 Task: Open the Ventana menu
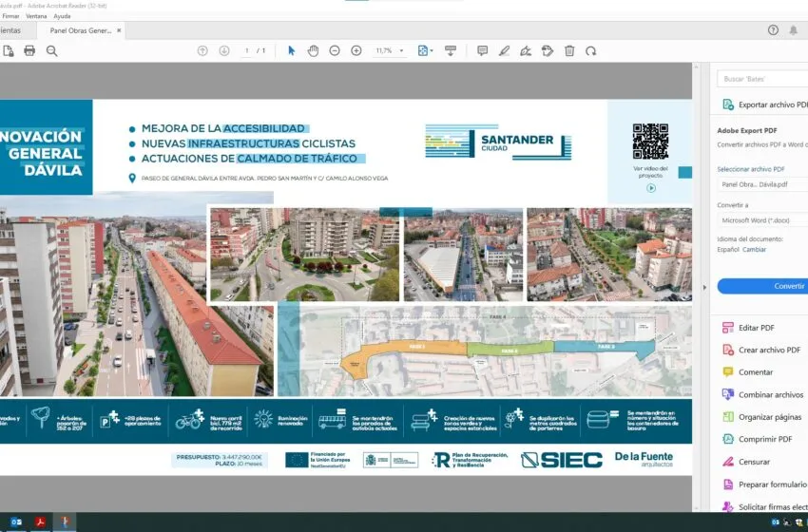point(36,16)
